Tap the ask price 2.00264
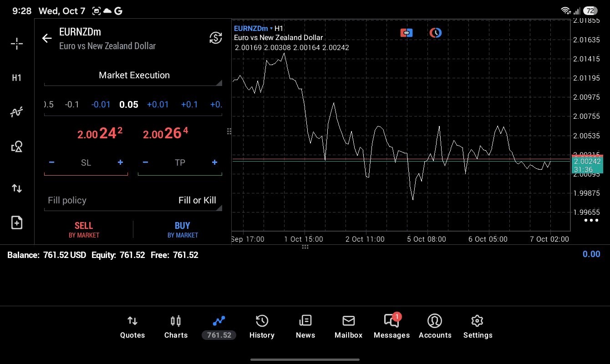The width and height of the screenshot is (610, 364). [165, 133]
